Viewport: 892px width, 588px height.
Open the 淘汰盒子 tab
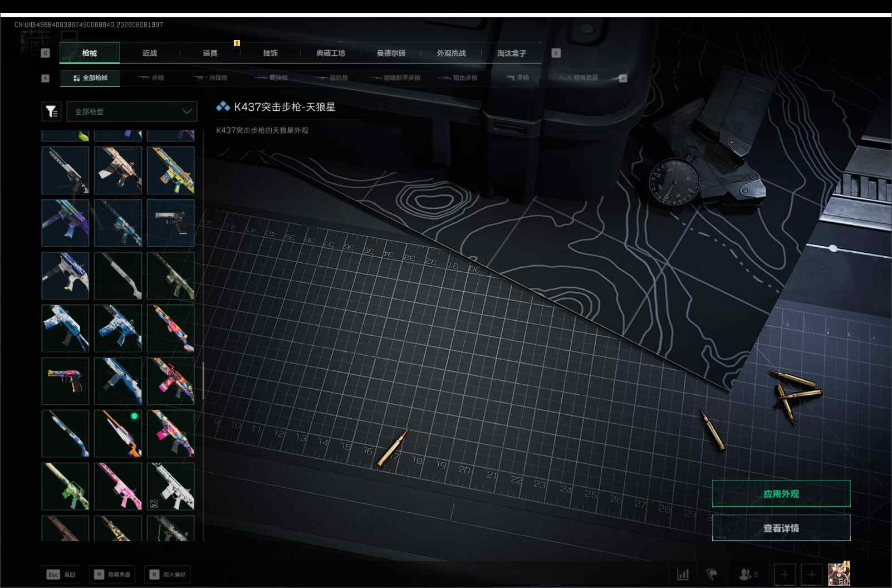pos(511,53)
